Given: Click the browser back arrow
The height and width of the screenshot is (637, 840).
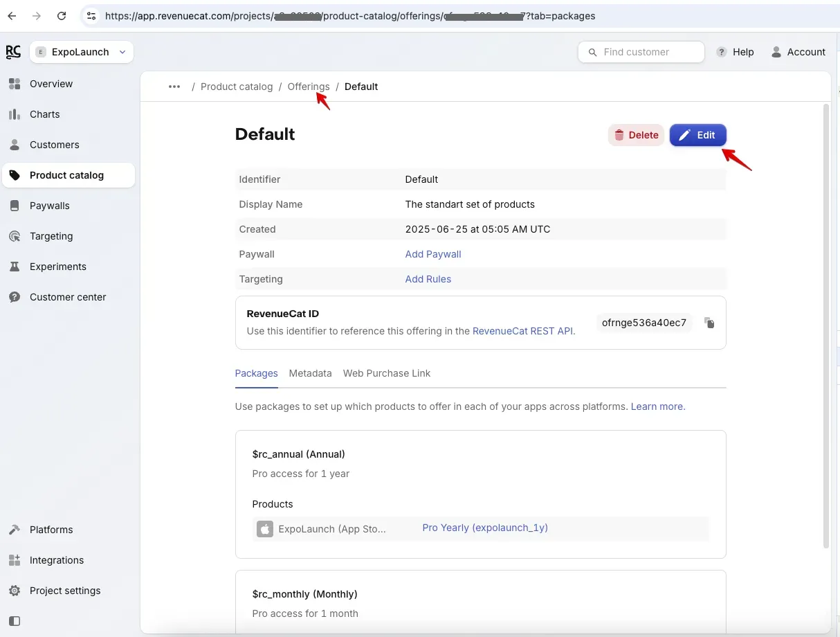Looking at the screenshot, I should point(12,15).
